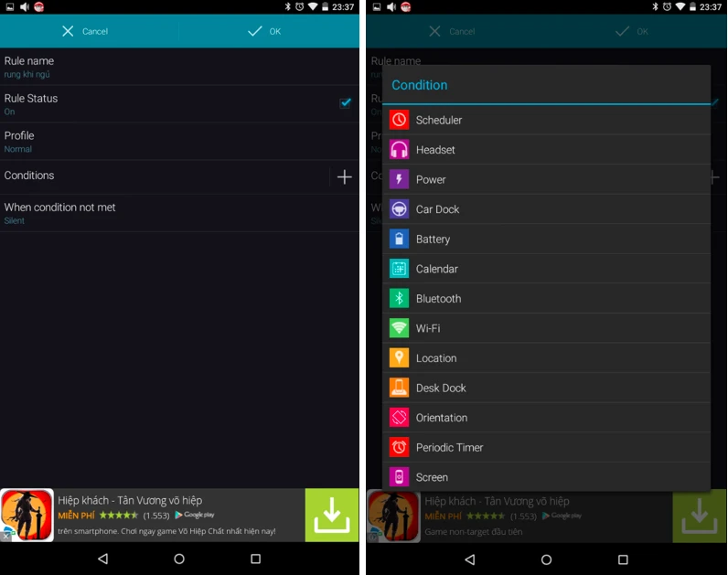The width and height of the screenshot is (728, 575).
Task: Open the Hiệp khách ad title link
Action: tap(130, 500)
